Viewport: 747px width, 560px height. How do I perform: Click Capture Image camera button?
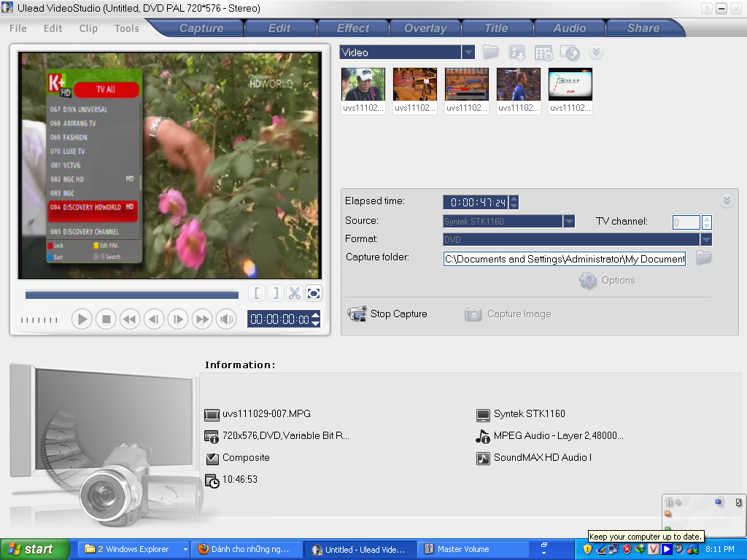click(508, 314)
